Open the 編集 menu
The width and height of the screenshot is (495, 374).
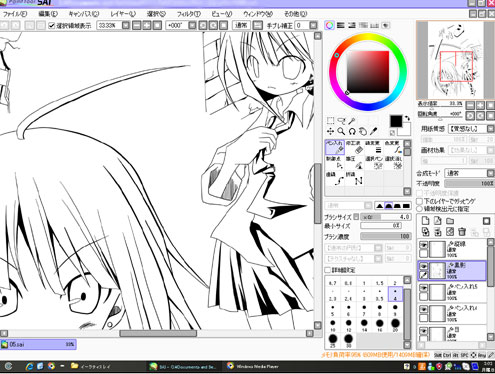pyautogui.click(x=48, y=14)
